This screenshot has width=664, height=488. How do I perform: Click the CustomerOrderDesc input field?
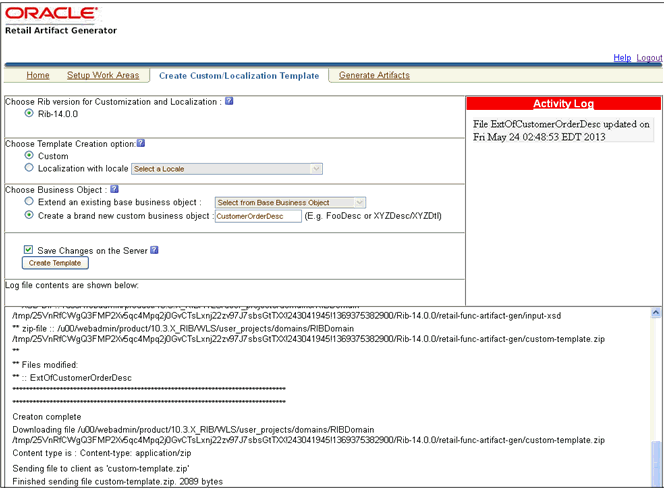pos(258,216)
